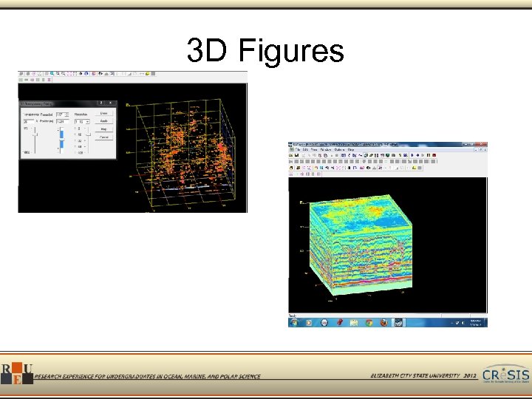This screenshot has height=399, width=532.
Task: Click the yellow icon in the left window toolbar
Action: (x=148, y=74)
